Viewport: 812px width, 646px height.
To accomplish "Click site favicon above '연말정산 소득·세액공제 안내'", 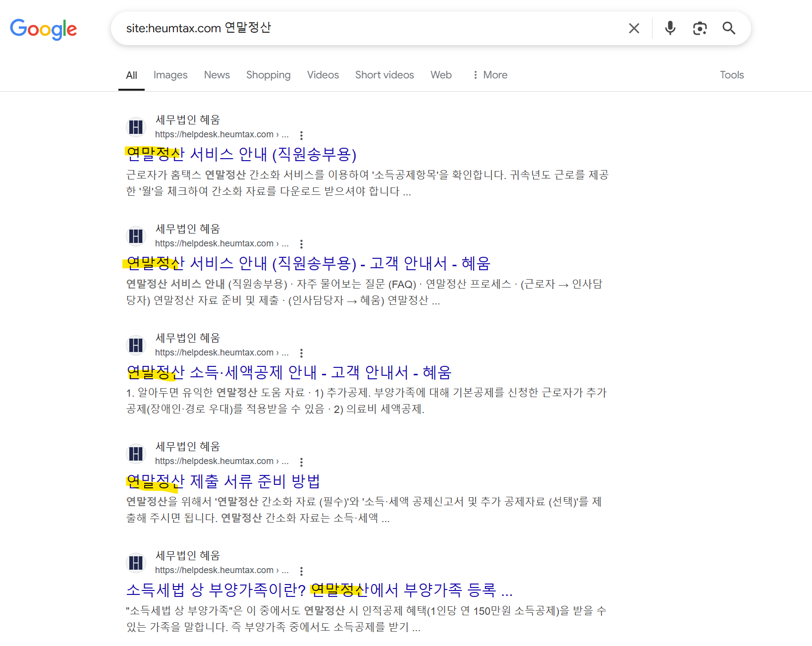I will click(136, 345).
